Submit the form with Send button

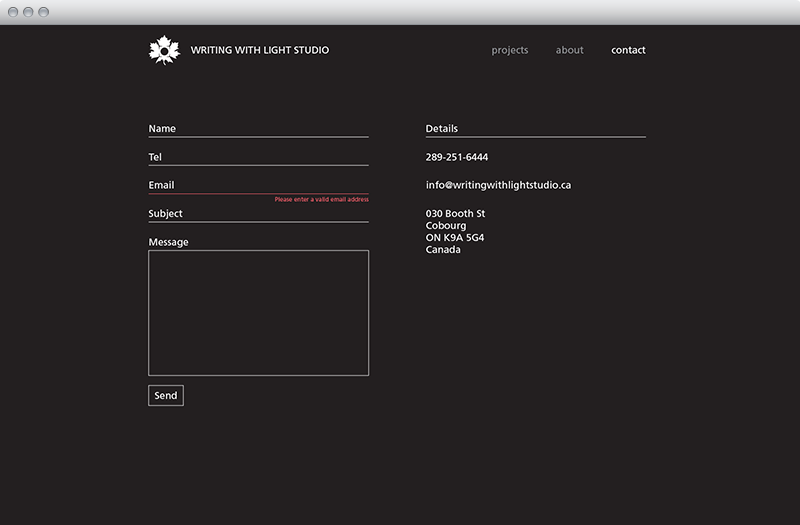coord(166,395)
